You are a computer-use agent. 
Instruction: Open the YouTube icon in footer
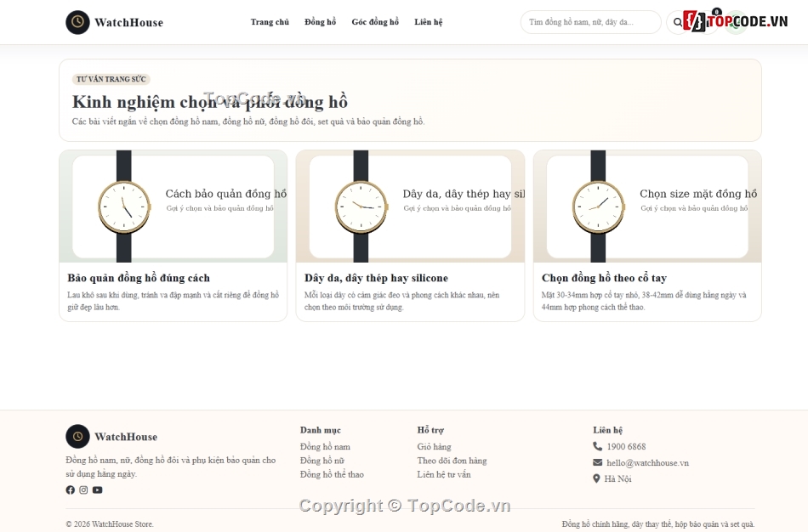point(98,490)
